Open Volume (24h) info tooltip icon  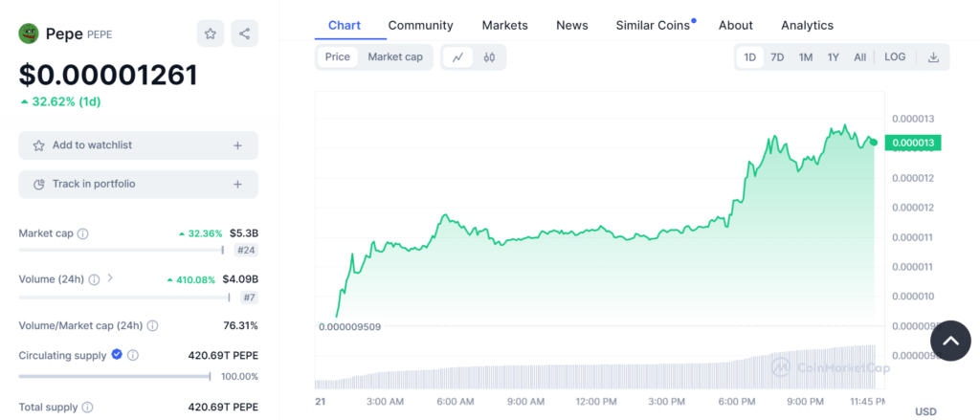(x=95, y=279)
